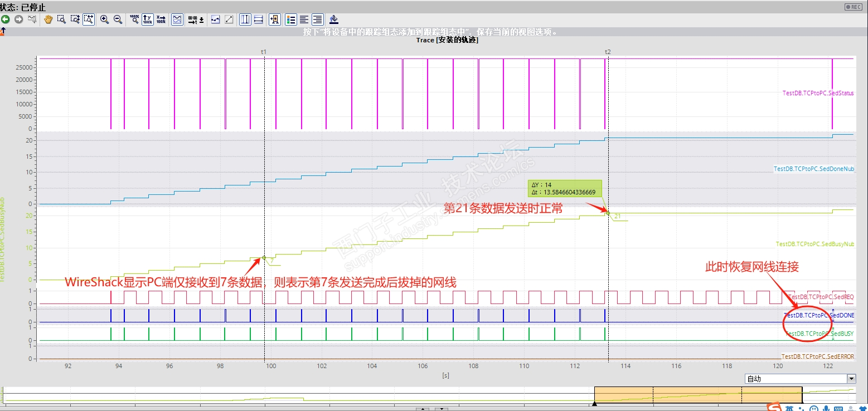The height and width of the screenshot is (411, 868).
Task: Click the t1 cursor marker label
Action: point(264,52)
